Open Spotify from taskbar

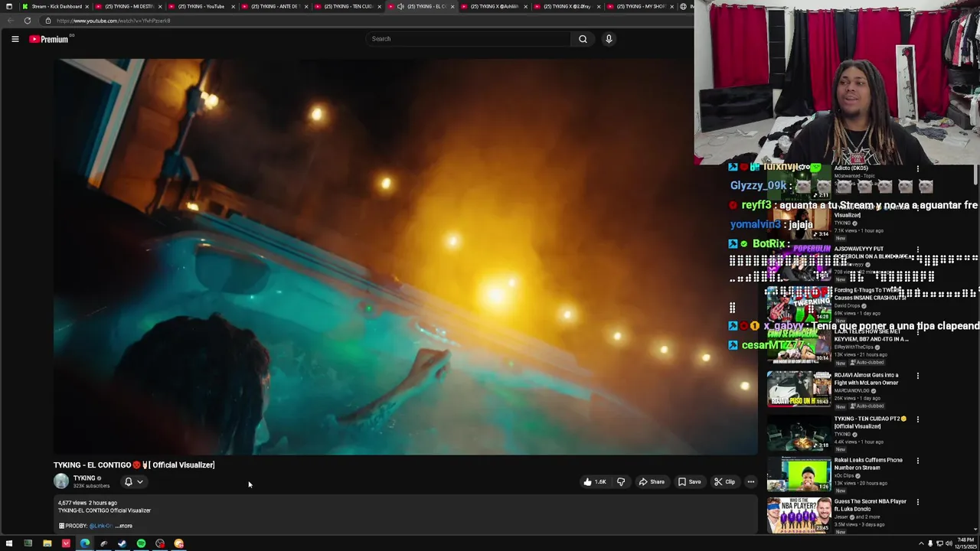(x=141, y=543)
